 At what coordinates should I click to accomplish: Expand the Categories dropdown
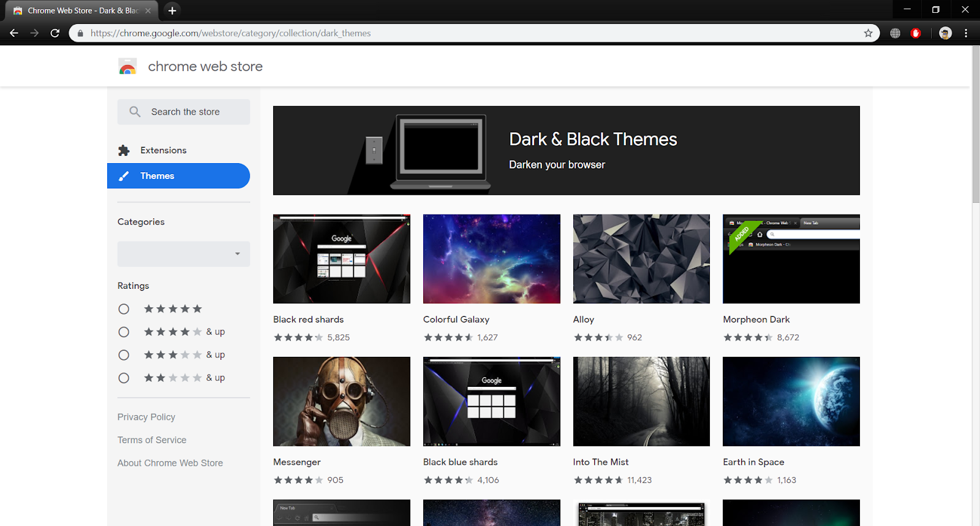[x=184, y=254]
